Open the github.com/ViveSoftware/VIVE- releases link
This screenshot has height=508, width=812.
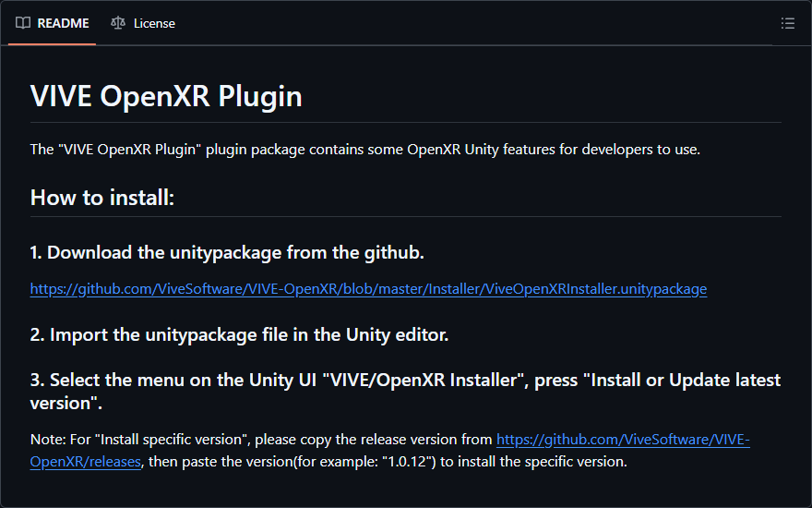(623, 440)
